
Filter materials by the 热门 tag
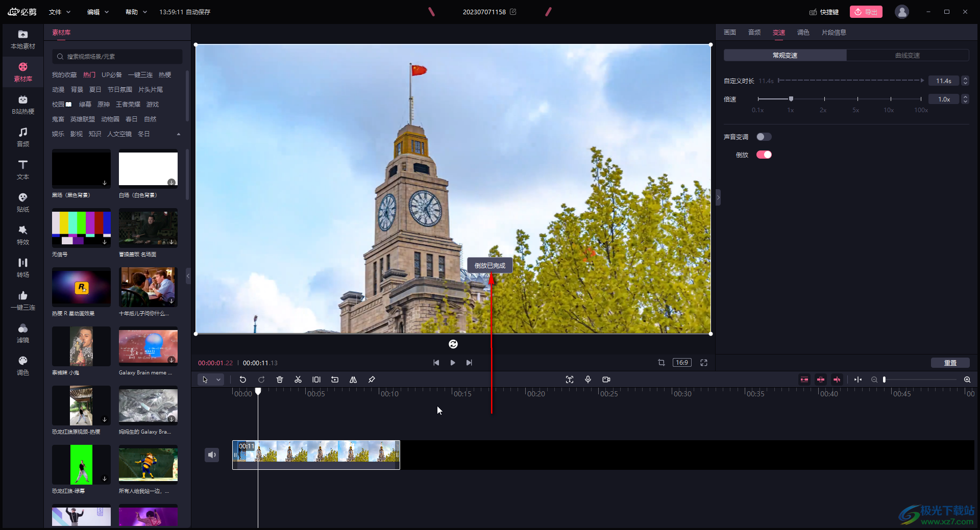(89, 74)
